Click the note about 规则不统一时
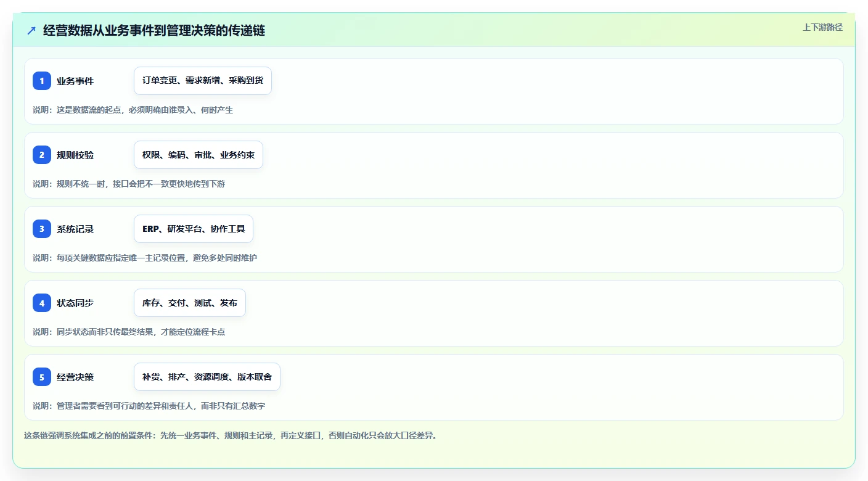868x481 pixels. click(129, 184)
